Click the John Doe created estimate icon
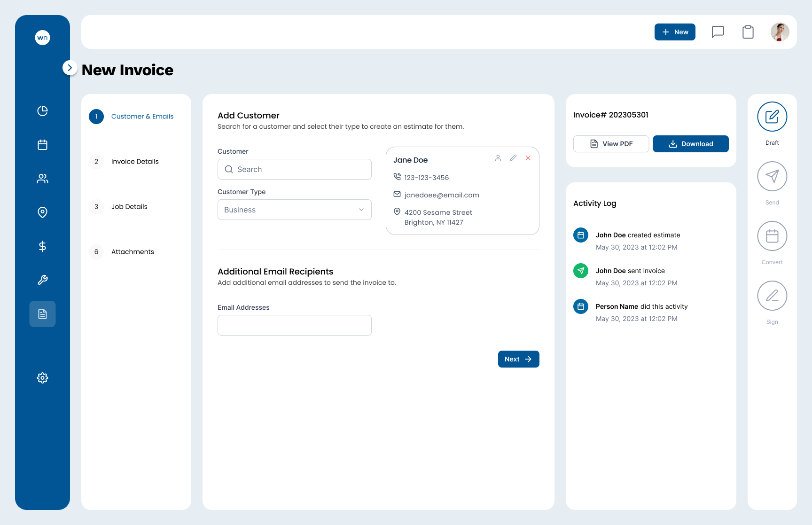 pos(581,235)
